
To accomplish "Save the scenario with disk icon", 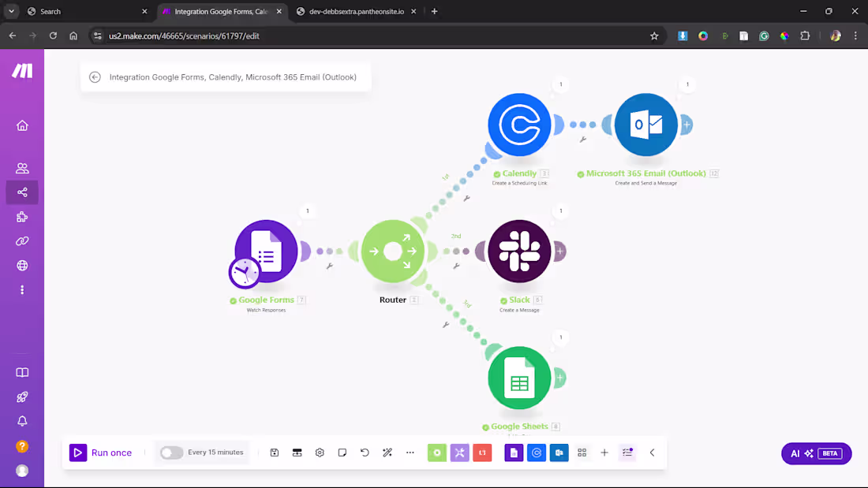I will tap(275, 453).
